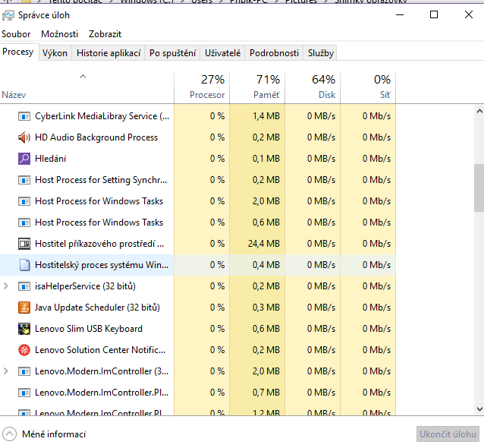Click the Ukončit úlohu button
Image resolution: width=484 pixels, height=448 pixels.
pyautogui.click(x=448, y=434)
